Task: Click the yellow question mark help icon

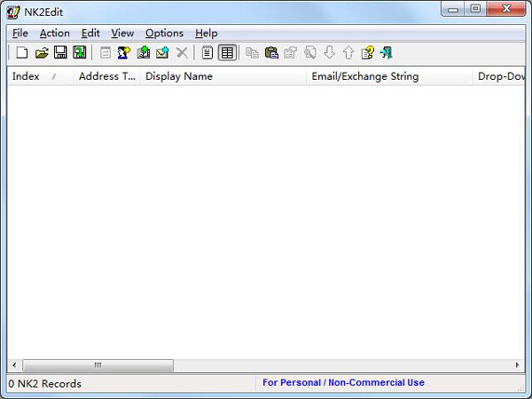Action: click(367, 53)
